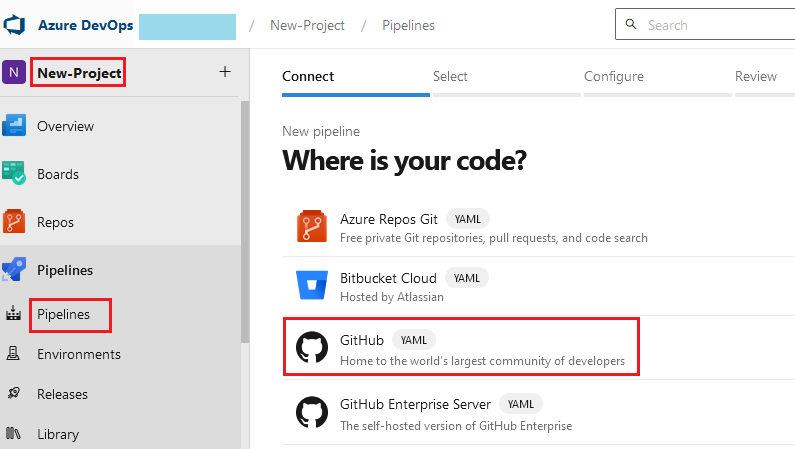Open Boards from the sidebar icon
The height and width of the screenshot is (449, 795).
[15, 174]
